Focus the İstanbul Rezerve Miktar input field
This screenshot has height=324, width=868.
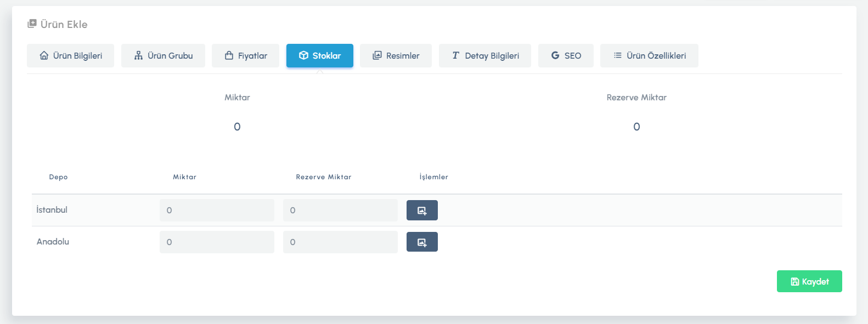340,211
